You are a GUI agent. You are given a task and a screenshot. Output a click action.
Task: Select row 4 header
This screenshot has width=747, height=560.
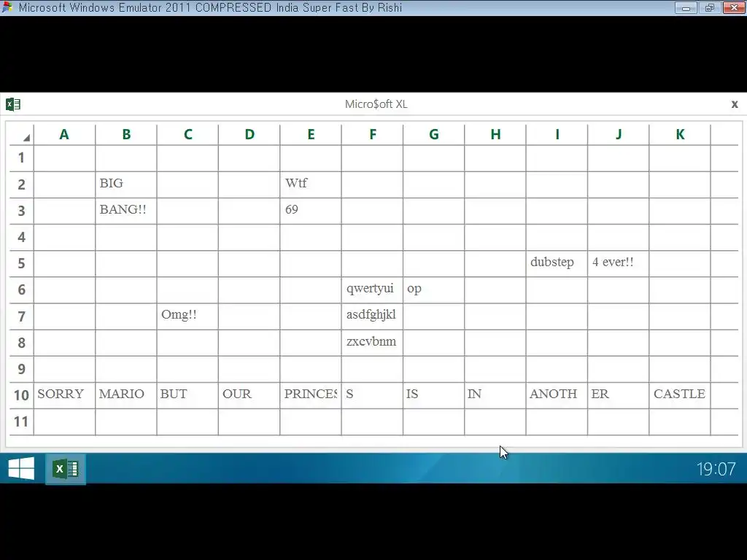coord(21,237)
